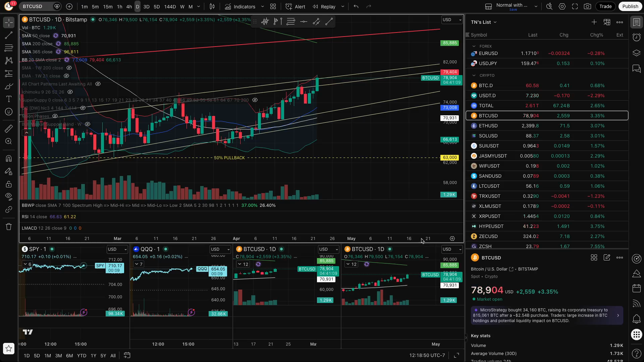Switch chart to 4h timeframe
The image size is (644, 362).
(129, 6)
